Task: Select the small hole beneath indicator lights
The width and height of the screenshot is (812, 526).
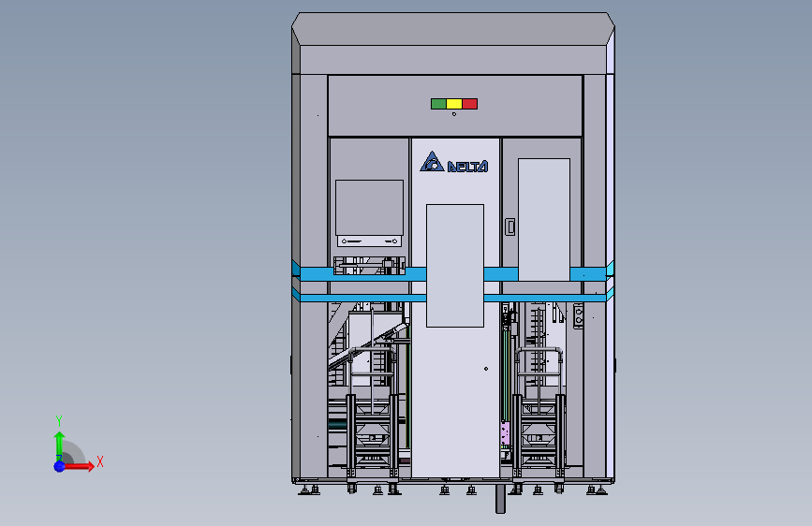Action: [454, 114]
